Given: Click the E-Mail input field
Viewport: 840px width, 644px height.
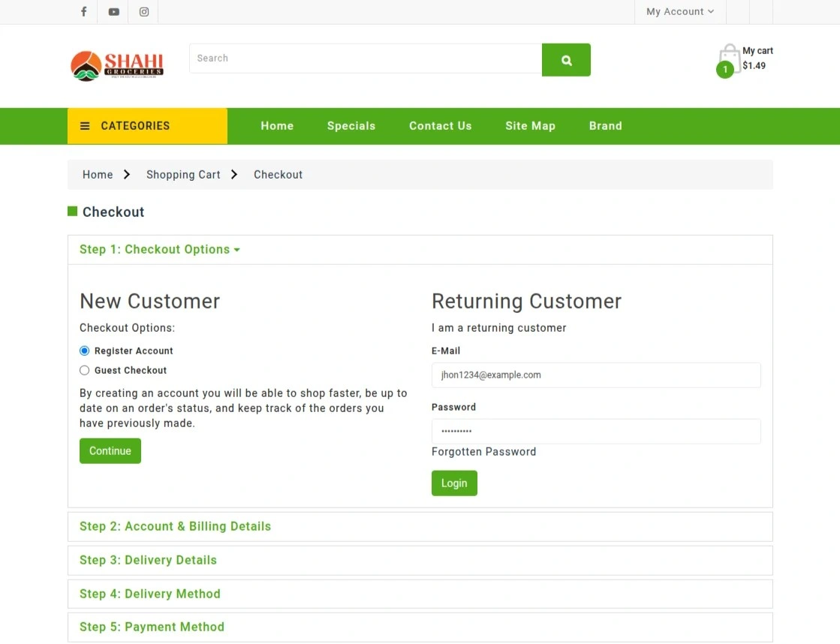Looking at the screenshot, I should click(x=596, y=375).
